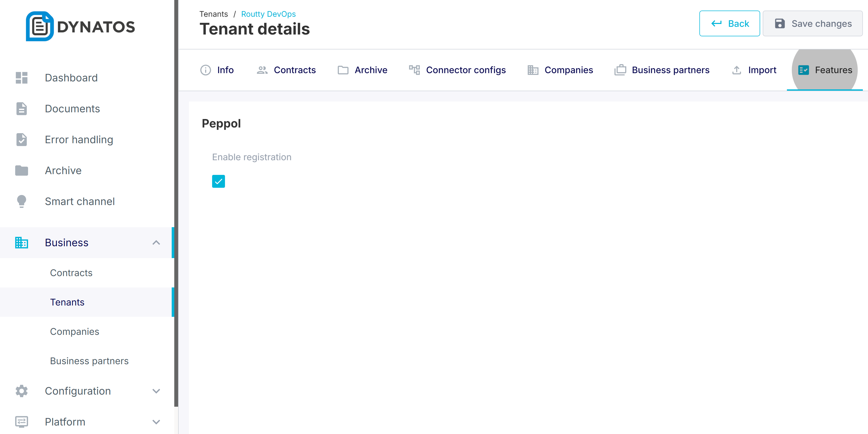
Task: Click the Smart channel lightbulb icon
Action: [x=22, y=201]
